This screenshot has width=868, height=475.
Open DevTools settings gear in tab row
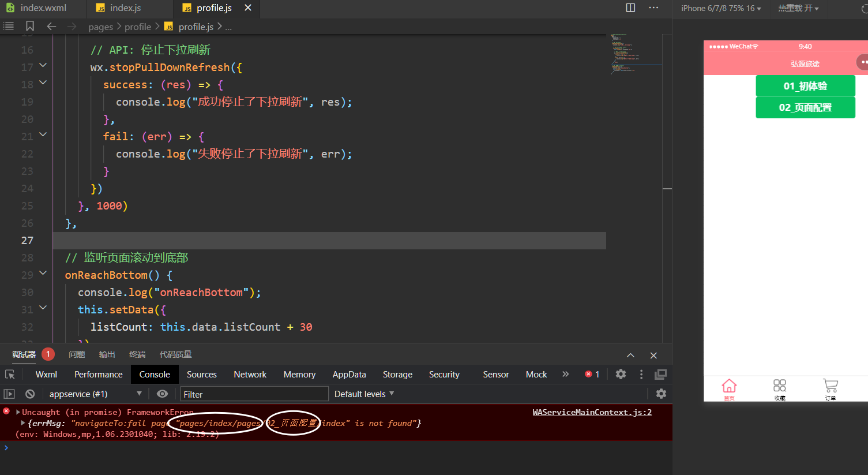point(621,374)
